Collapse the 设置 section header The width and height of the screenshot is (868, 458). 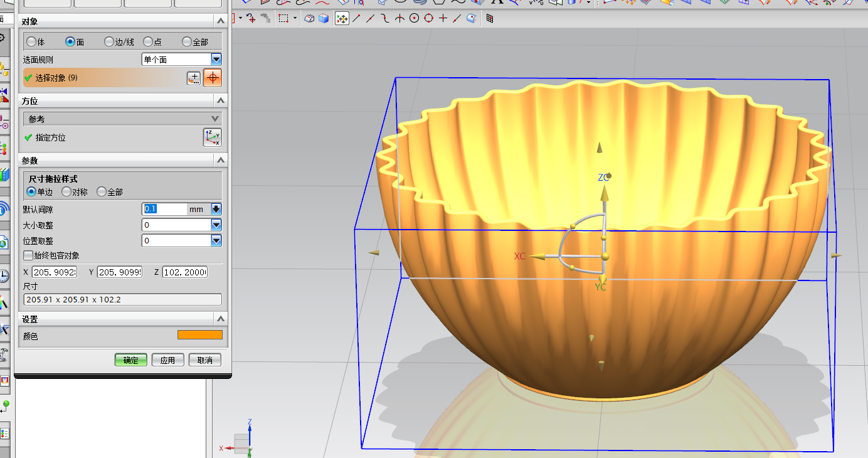(220, 319)
